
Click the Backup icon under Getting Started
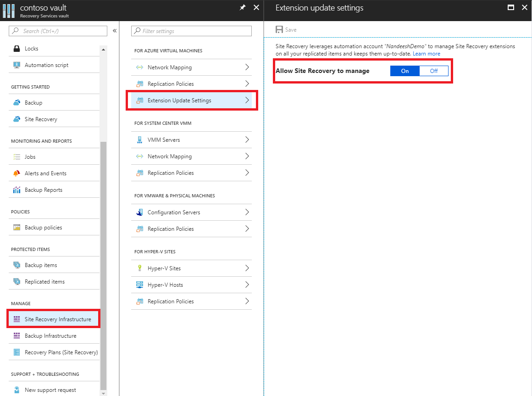[x=16, y=102]
